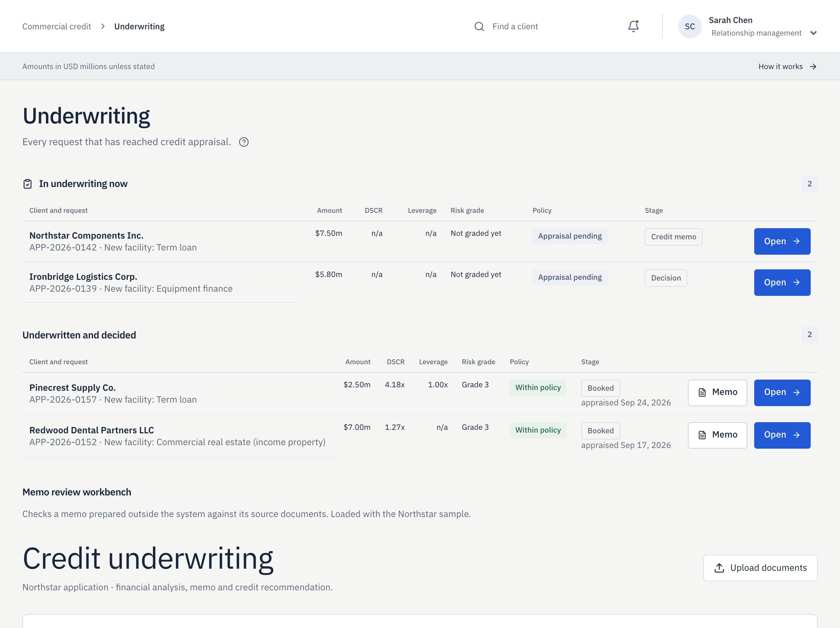Open the Pinecrest Supply request
The image size is (840, 628).
point(782,393)
